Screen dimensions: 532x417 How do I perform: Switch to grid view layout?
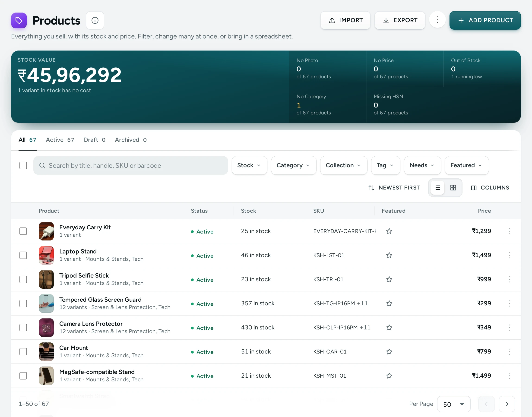click(453, 187)
